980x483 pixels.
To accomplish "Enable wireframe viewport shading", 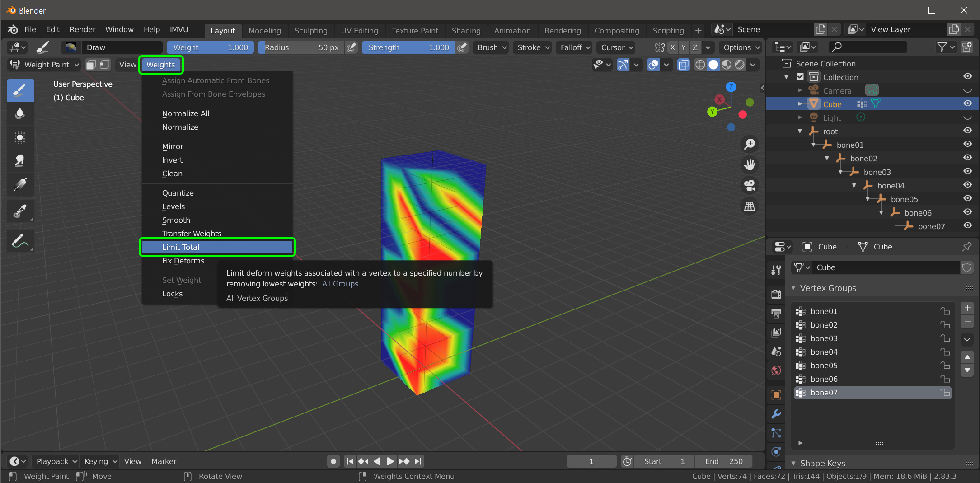I will 700,65.
